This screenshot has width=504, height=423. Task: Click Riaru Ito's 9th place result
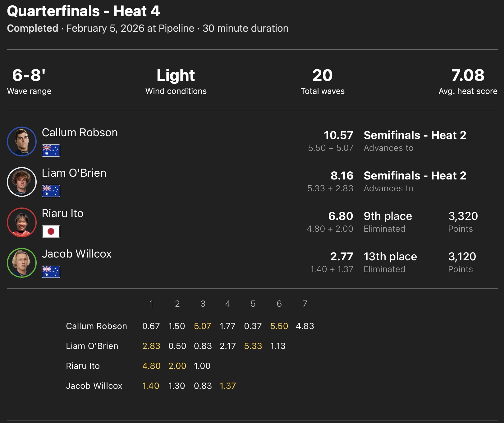coord(388,216)
